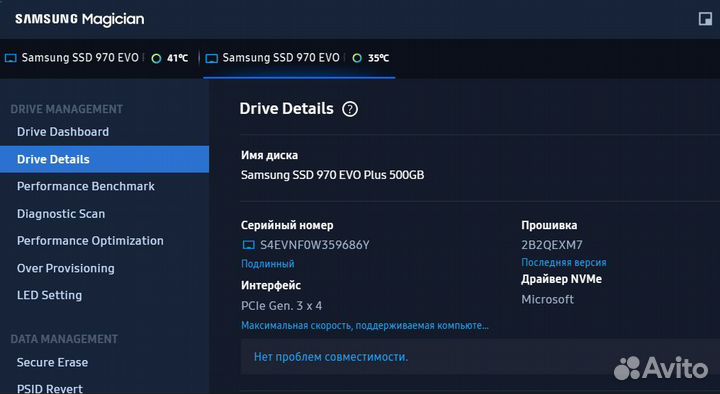The image size is (720, 394).
Task: Click the 35°C temperature reading
Action: tap(378, 58)
